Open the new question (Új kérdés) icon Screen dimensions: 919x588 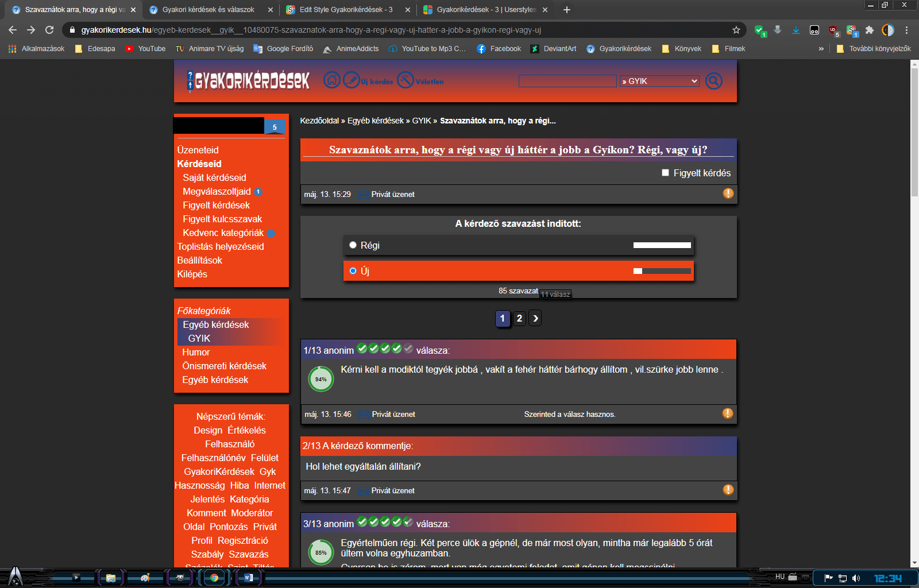pyautogui.click(x=352, y=80)
